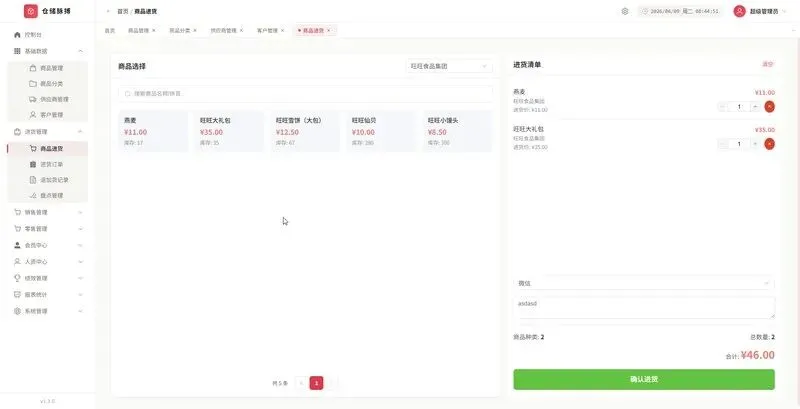Viewport: 800px width, 409px height.
Task: Click the magnifier icon in search box
Action: [x=128, y=94]
